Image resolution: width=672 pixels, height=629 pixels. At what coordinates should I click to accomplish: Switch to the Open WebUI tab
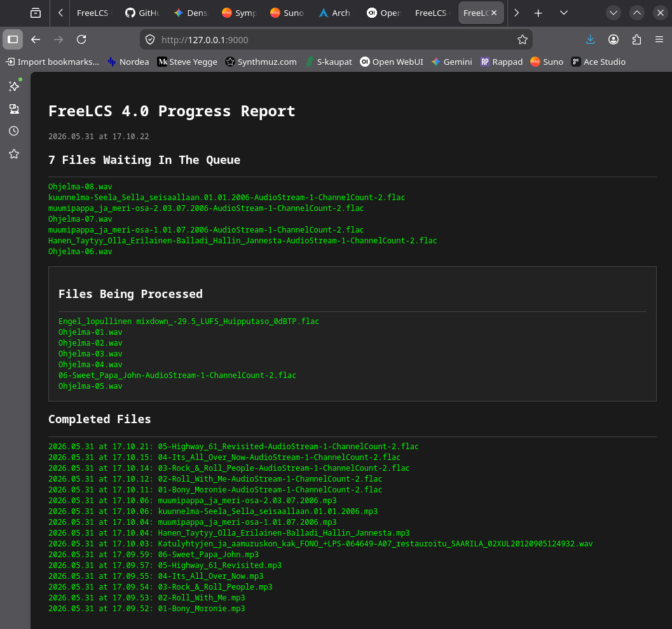tap(384, 13)
